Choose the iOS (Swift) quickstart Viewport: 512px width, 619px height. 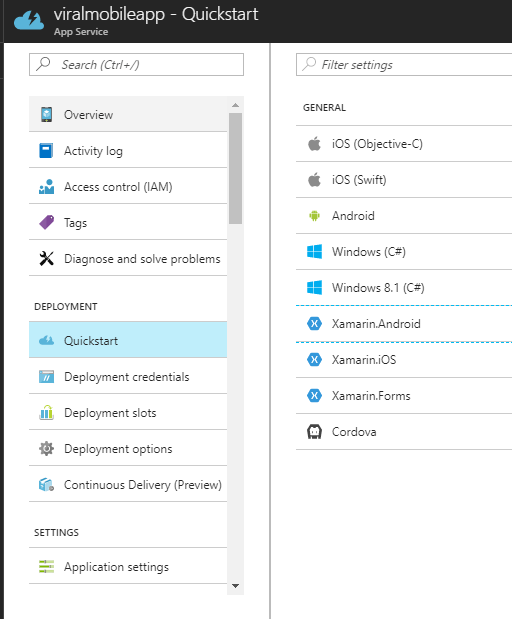[404, 180]
